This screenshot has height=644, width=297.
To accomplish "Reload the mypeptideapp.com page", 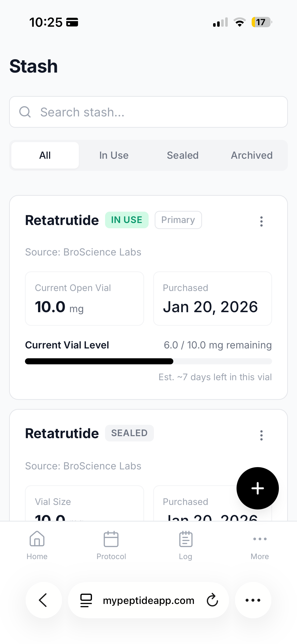I will [212, 600].
